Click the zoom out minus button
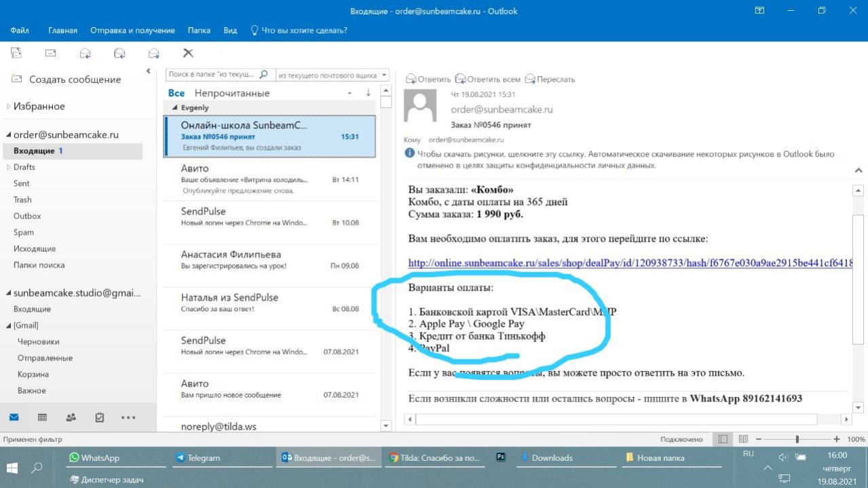 coord(759,439)
